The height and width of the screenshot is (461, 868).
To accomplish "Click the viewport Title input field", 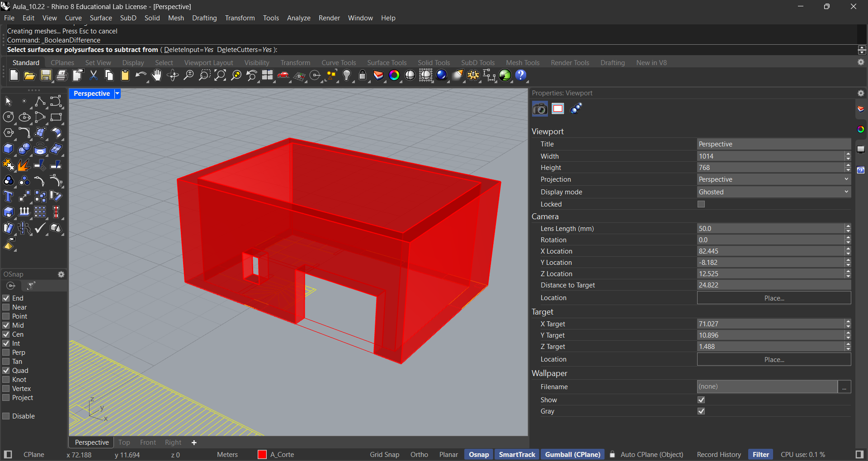I will click(774, 144).
